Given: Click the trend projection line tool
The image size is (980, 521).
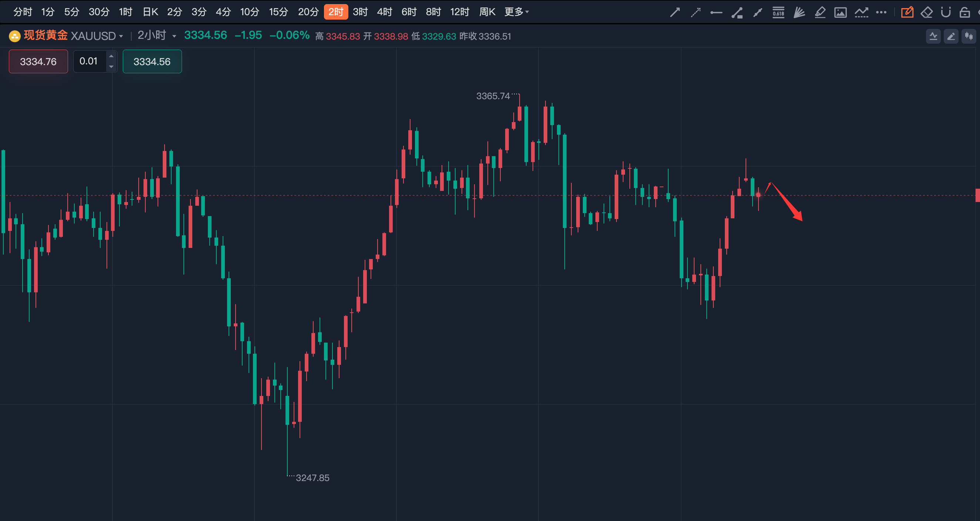Looking at the screenshot, I should (x=861, y=13).
